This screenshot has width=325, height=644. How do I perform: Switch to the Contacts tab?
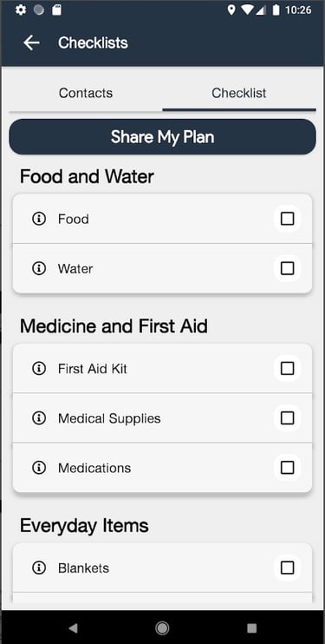pos(86,93)
